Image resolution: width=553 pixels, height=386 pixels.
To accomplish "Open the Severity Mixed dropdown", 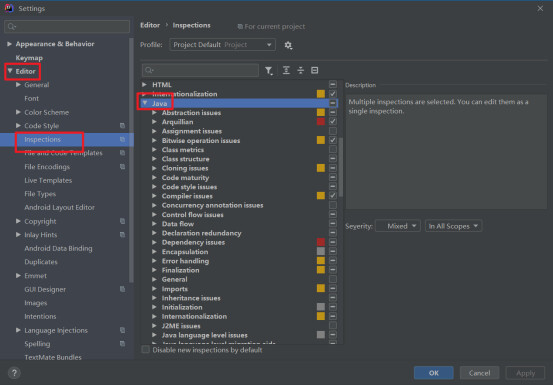I will (398, 226).
